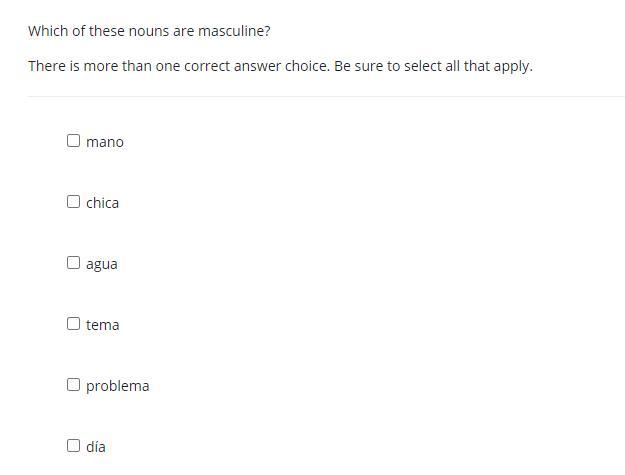Click the 'agua' answer label

pyautogui.click(x=102, y=264)
